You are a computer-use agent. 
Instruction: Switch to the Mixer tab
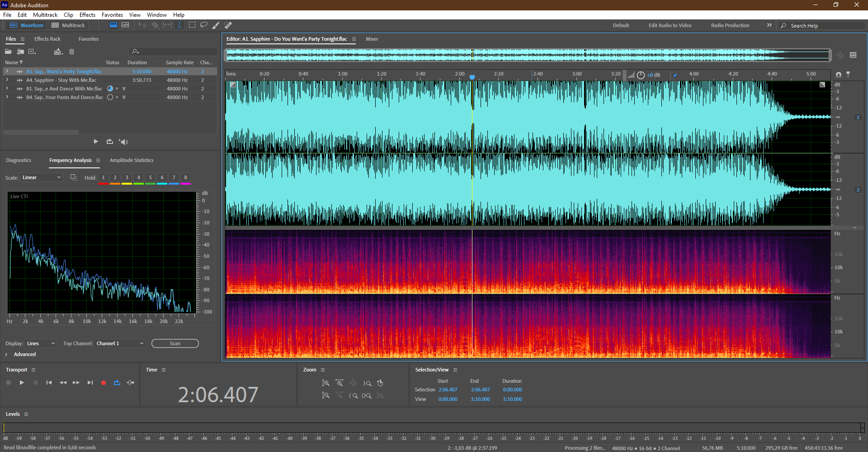pyautogui.click(x=372, y=39)
